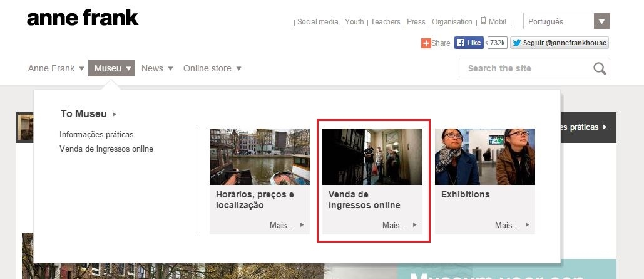This screenshot has height=279, width=644.
Task: Click the search magnifier icon
Action: click(x=600, y=68)
